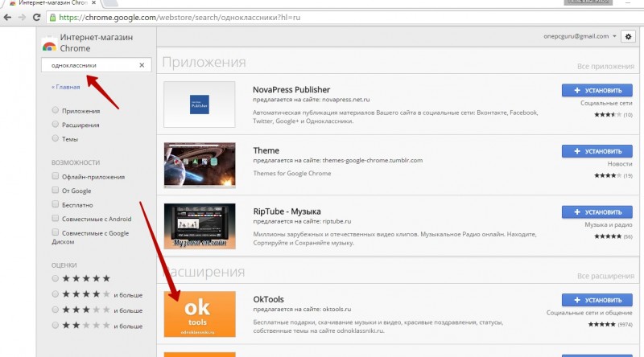Open the settings gear in the web store
This screenshot has width=644, height=357.
pos(628,36)
